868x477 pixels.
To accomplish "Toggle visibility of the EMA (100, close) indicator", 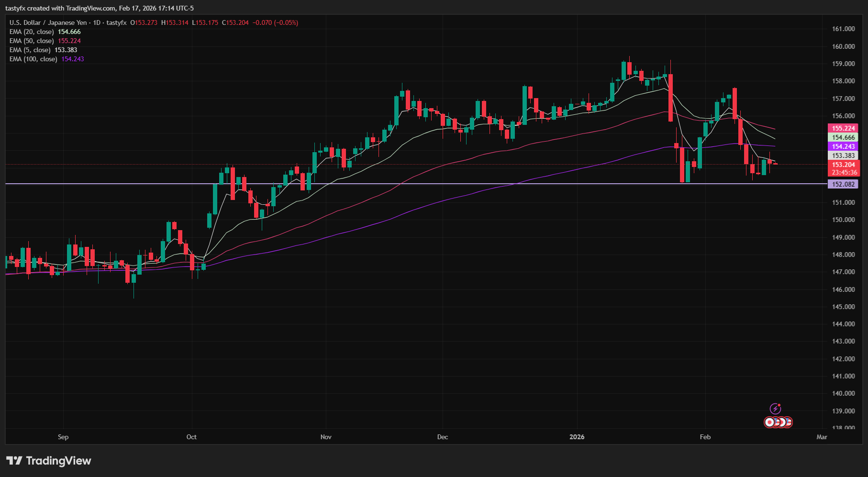I will pyautogui.click(x=33, y=59).
